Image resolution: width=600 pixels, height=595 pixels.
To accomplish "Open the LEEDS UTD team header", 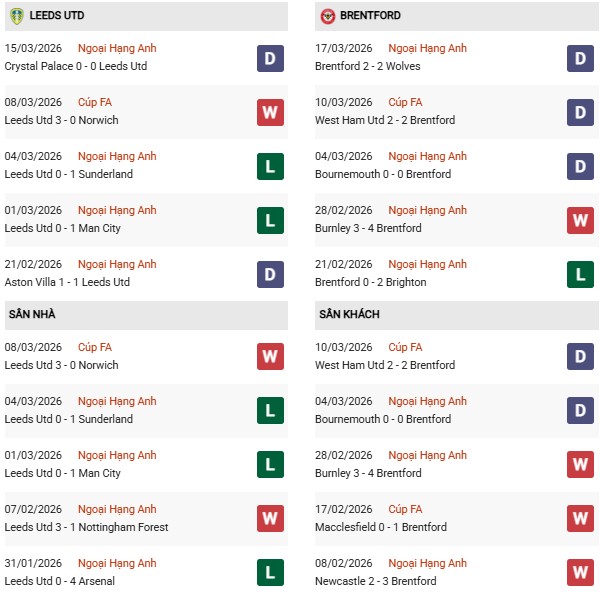I will (57, 16).
